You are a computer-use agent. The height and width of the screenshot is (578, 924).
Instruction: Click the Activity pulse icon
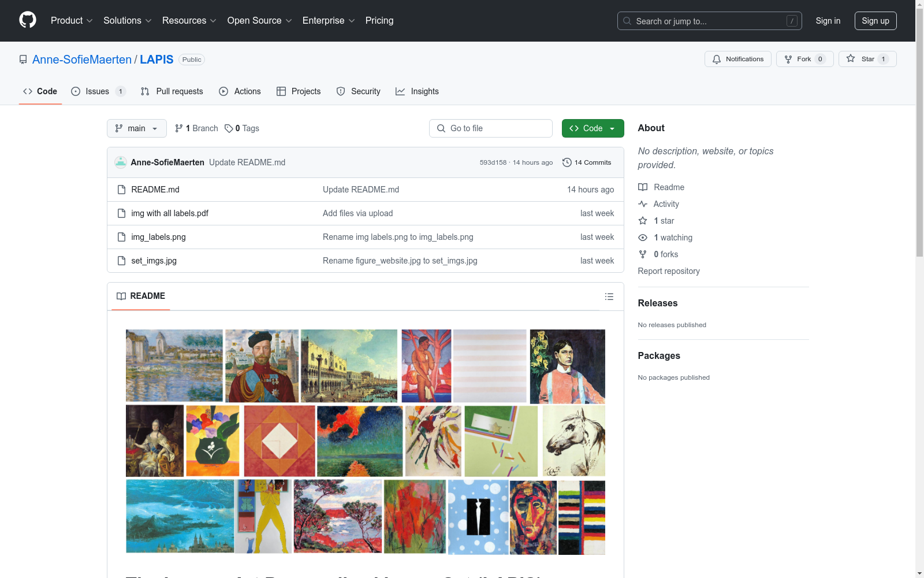pyautogui.click(x=643, y=204)
